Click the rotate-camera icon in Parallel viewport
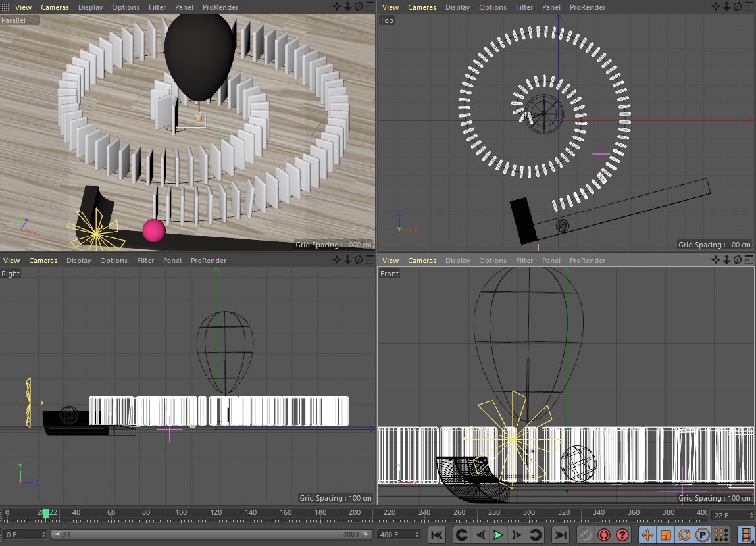 tap(359, 7)
